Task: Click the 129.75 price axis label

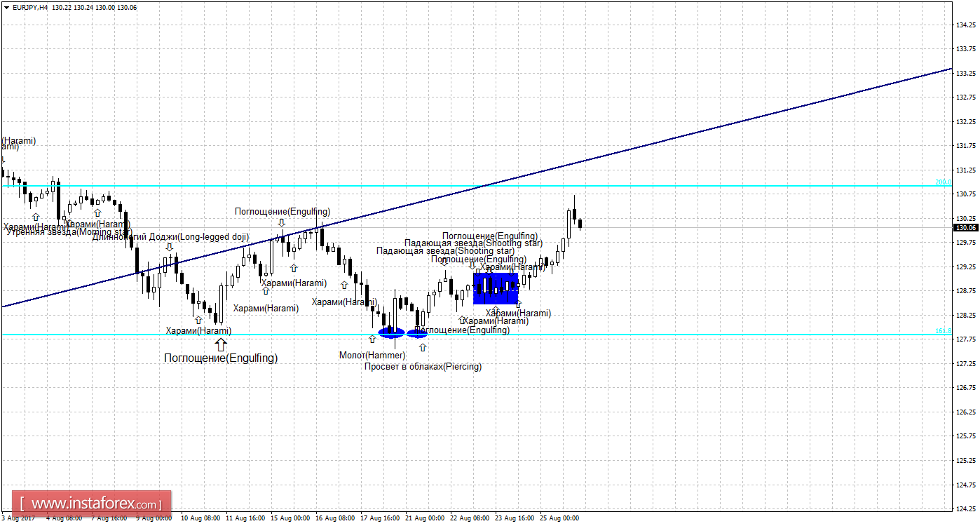Action: pyautogui.click(x=967, y=243)
